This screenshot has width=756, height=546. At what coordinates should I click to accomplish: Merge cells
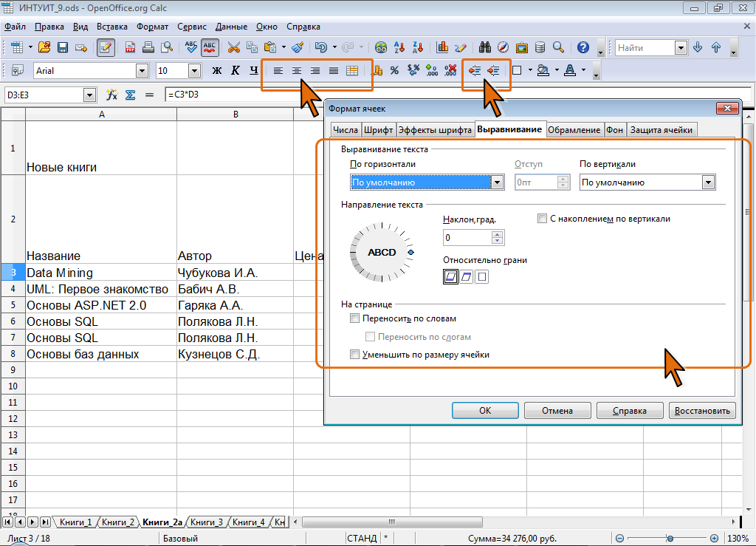(352, 70)
